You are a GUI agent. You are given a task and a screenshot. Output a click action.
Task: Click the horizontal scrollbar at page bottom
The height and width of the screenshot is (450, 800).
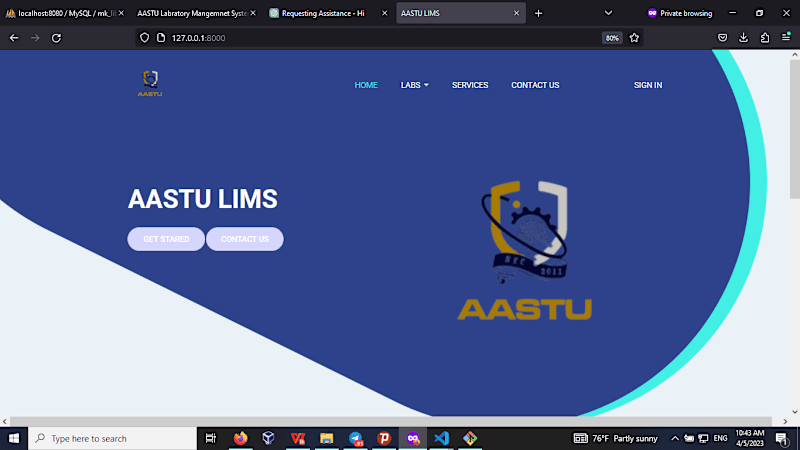point(390,421)
